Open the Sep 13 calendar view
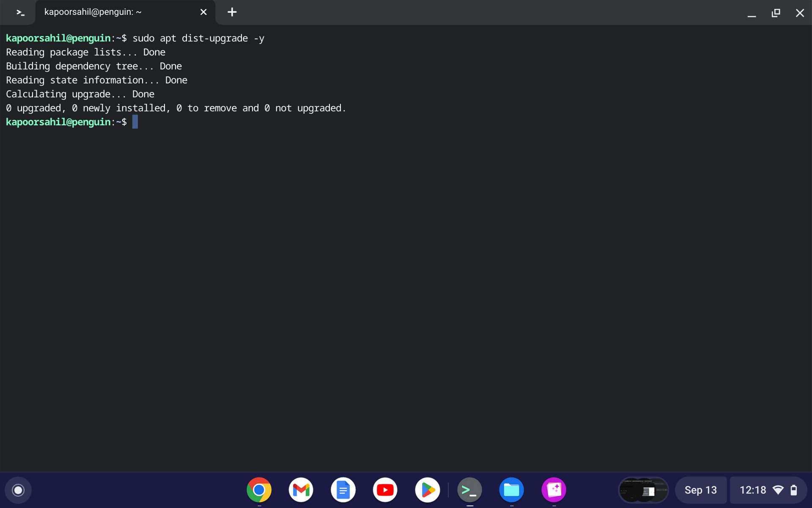 (x=700, y=490)
